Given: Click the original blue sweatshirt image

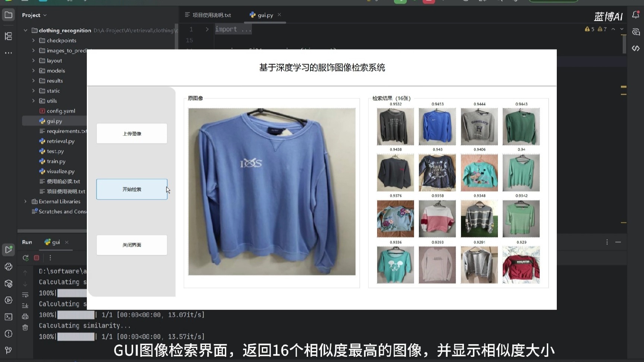Looking at the screenshot, I should pyautogui.click(x=272, y=191).
